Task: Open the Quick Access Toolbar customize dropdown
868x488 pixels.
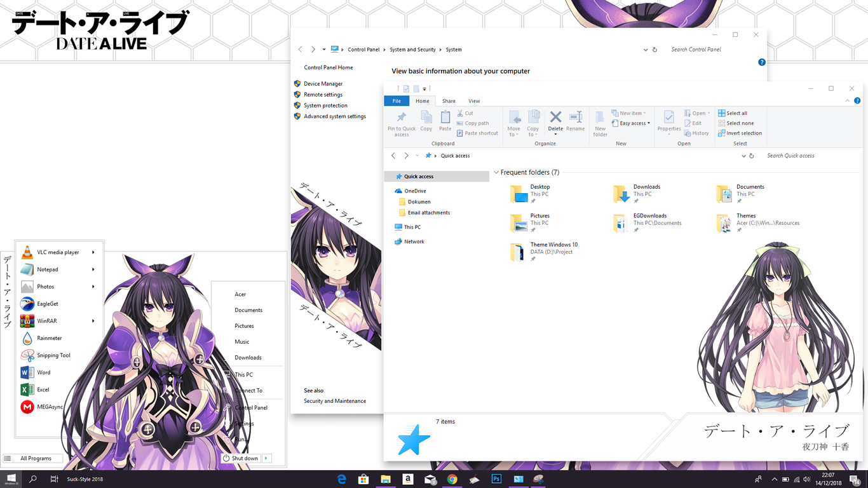Action: point(424,89)
